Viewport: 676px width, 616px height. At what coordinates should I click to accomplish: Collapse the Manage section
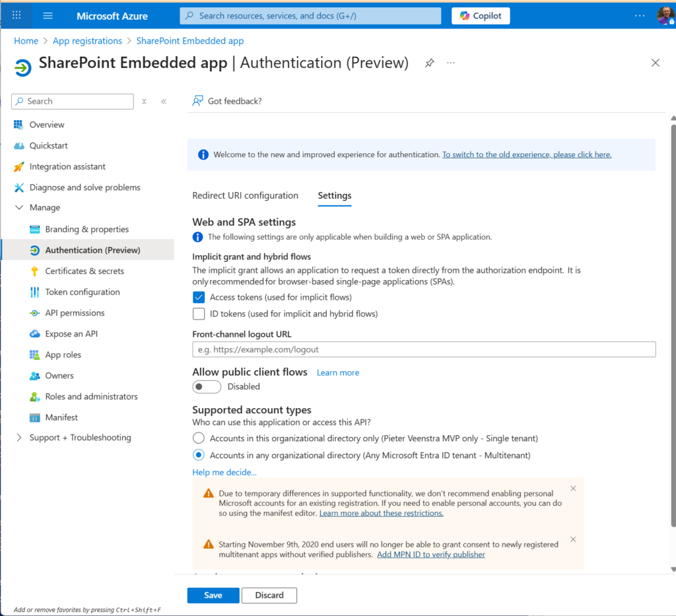(x=19, y=207)
